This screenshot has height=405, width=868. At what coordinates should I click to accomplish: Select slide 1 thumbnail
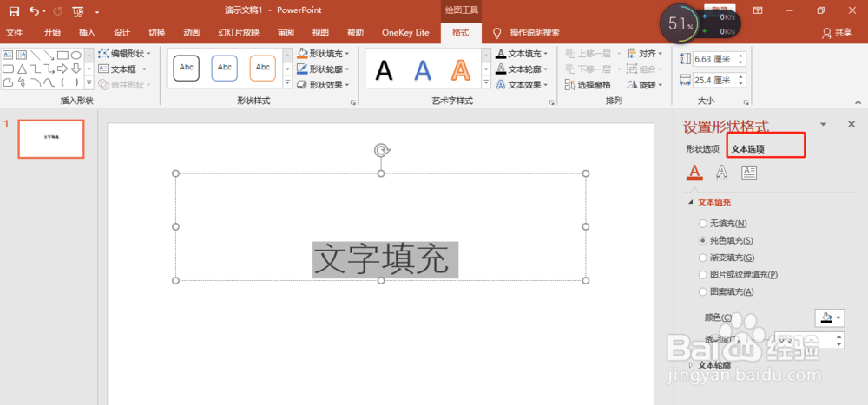coord(51,139)
